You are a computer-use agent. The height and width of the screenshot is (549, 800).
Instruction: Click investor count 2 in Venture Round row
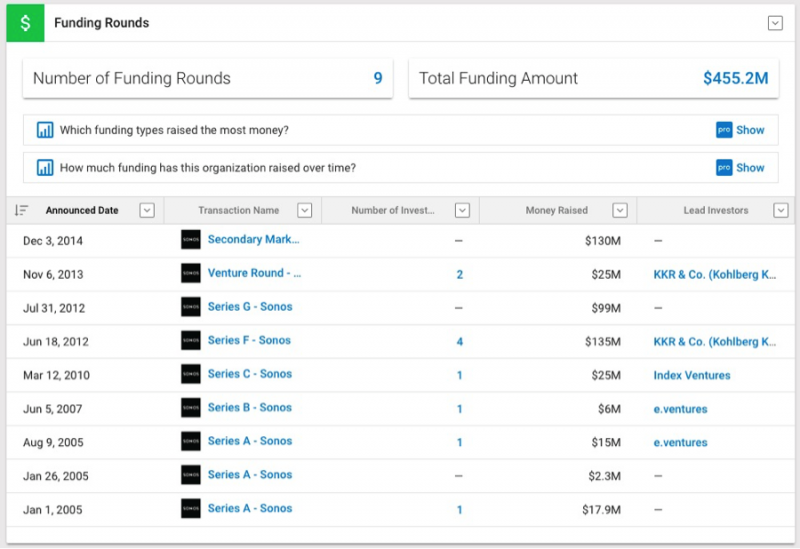click(460, 274)
